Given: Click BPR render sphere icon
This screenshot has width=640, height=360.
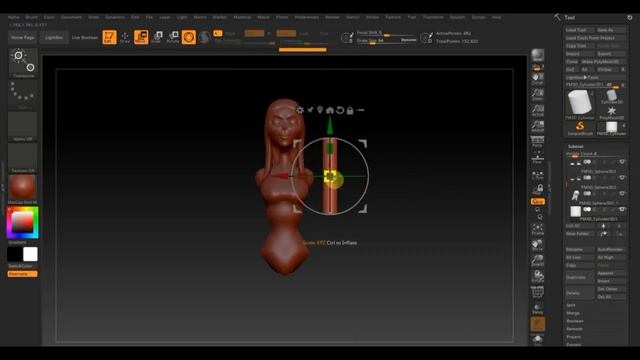Looking at the screenshot, I should click(x=538, y=55).
